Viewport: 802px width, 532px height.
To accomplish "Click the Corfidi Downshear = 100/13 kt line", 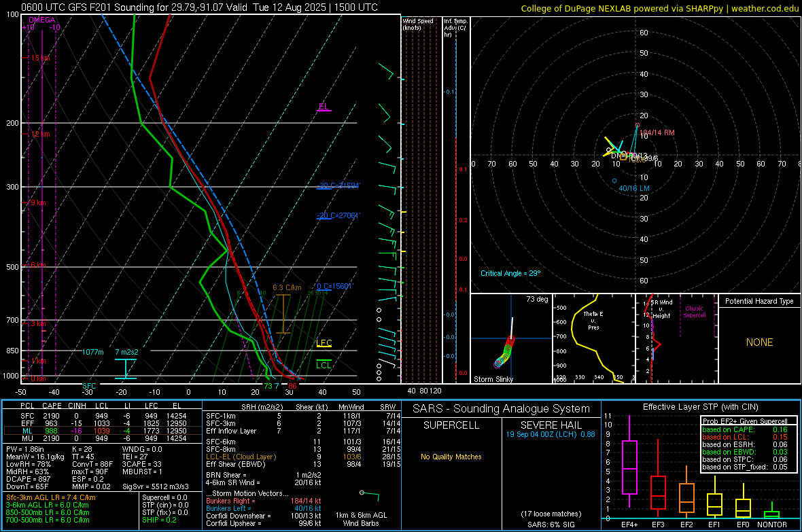I will (x=264, y=516).
